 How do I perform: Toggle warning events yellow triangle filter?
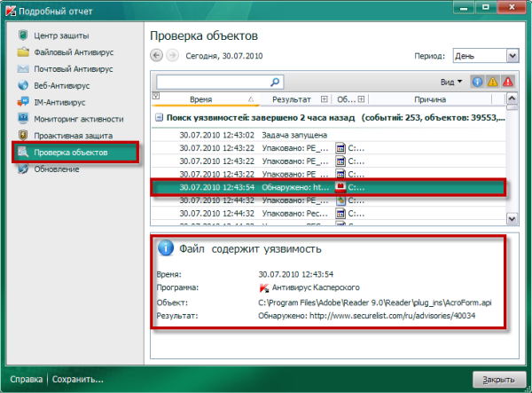[x=492, y=82]
